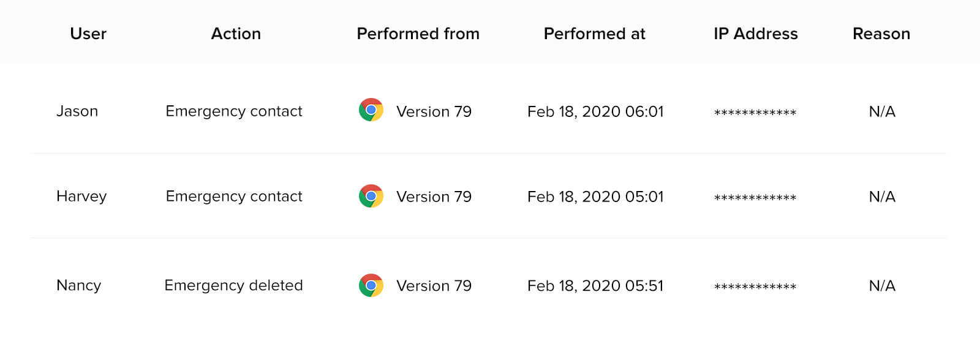This screenshot has height=341, width=980.
Task: Click the Performed at column header
Action: point(594,34)
